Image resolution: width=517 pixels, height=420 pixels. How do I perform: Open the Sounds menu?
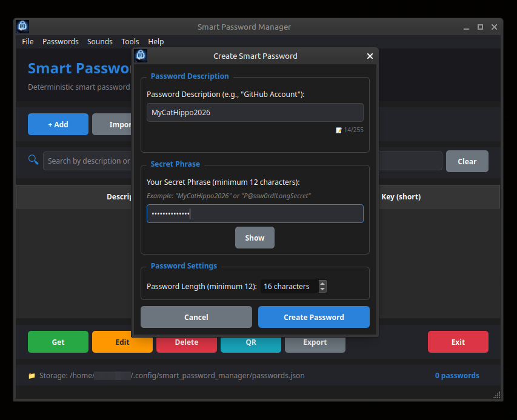tap(99, 42)
